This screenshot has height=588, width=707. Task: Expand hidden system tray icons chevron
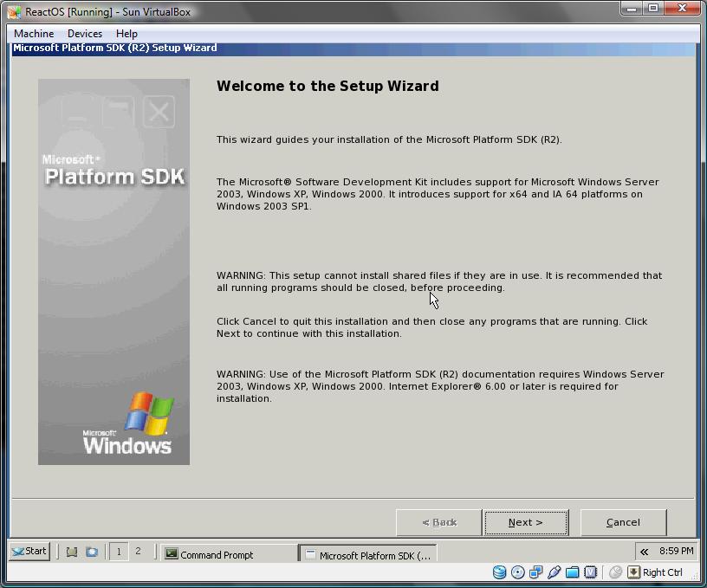(x=644, y=552)
